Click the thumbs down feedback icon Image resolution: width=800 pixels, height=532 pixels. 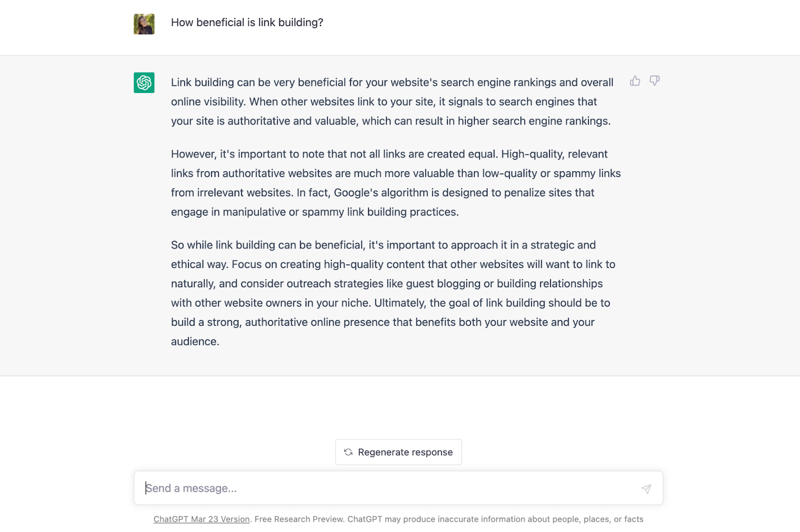(654, 81)
